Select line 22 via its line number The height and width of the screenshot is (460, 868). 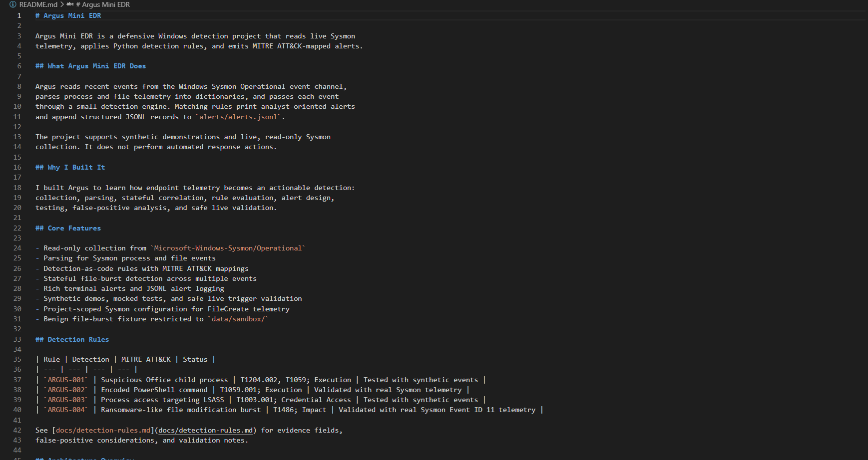pos(17,228)
